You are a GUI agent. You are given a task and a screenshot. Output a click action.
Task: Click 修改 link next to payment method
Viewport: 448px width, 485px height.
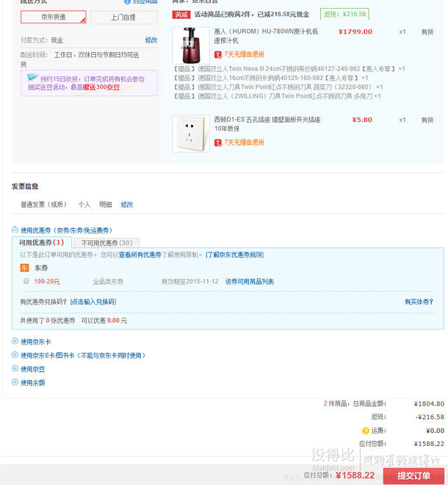[x=151, y=40]
